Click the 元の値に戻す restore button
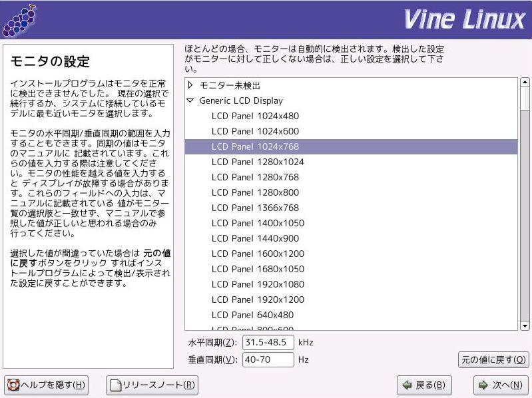The height and width of the screenshot is (398, 532). point(493,359)
